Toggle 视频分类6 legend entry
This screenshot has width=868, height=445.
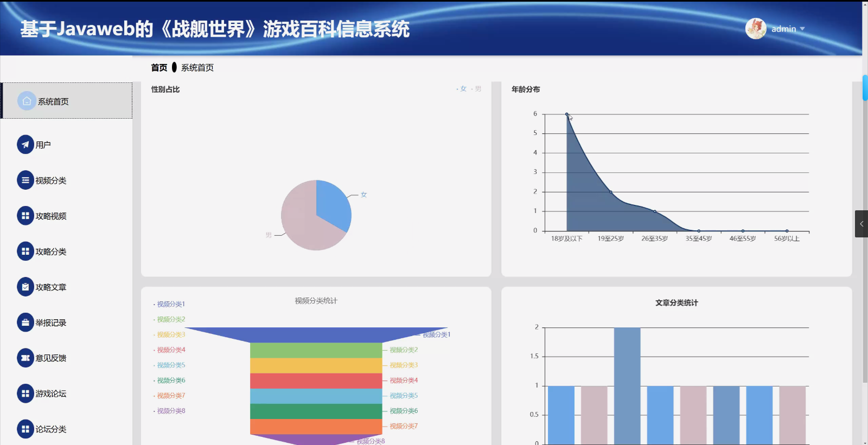click(170, 380)
